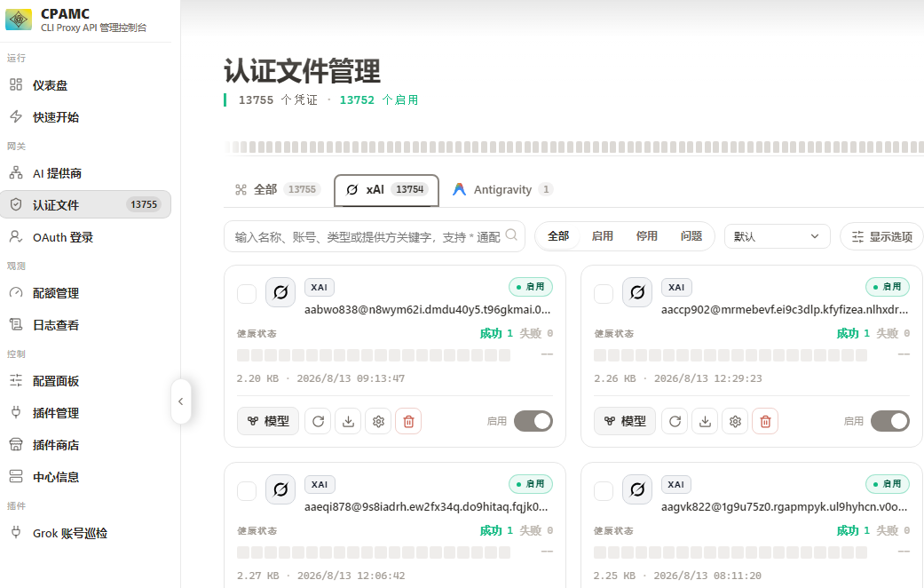Screen dimensions: 924x588
Task: Click the aaccp902@mrmebevf email text
Action: click(x=785, y=310)
